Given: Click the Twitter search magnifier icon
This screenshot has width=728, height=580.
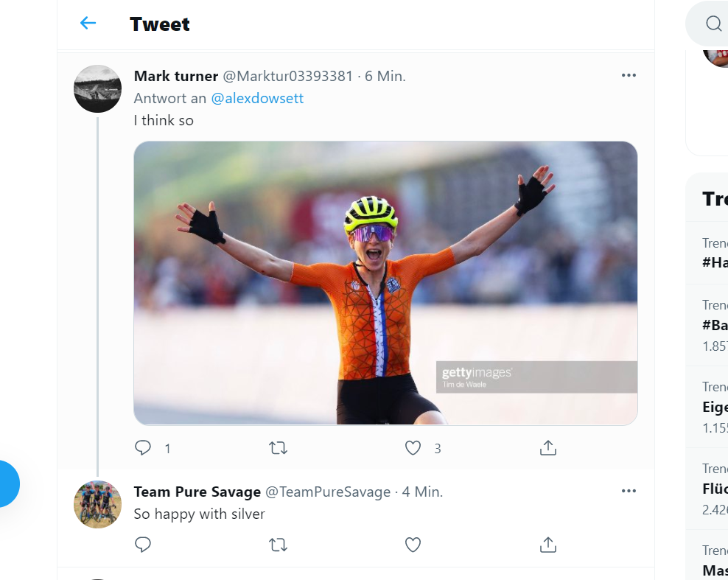Looking at the screenshot, I should [x=713, y=24].
